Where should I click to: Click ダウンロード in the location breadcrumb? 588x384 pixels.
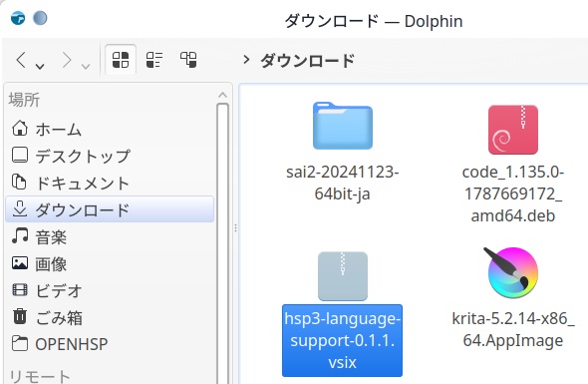308,60
